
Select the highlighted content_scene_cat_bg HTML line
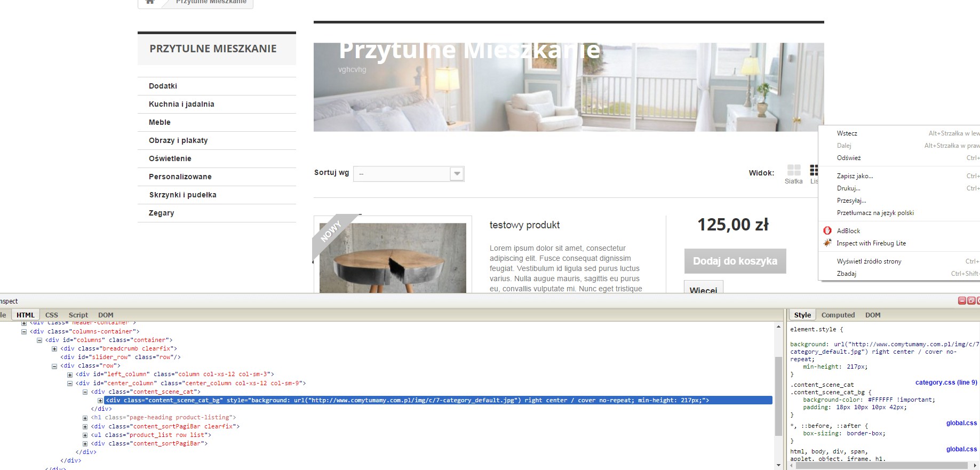click(x=439, y=400)
